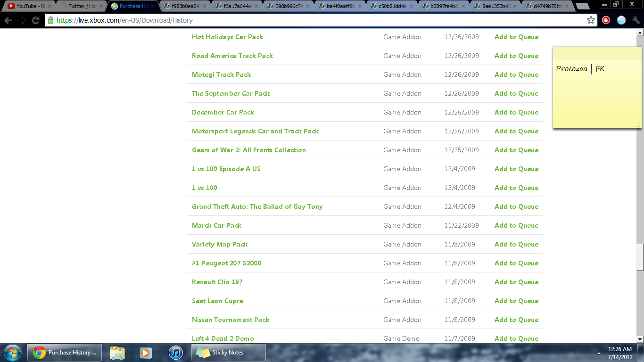Switch to the b0897fe4bc tab
Image resolution: width=644 pixels, height=362 pixels.
444,6
